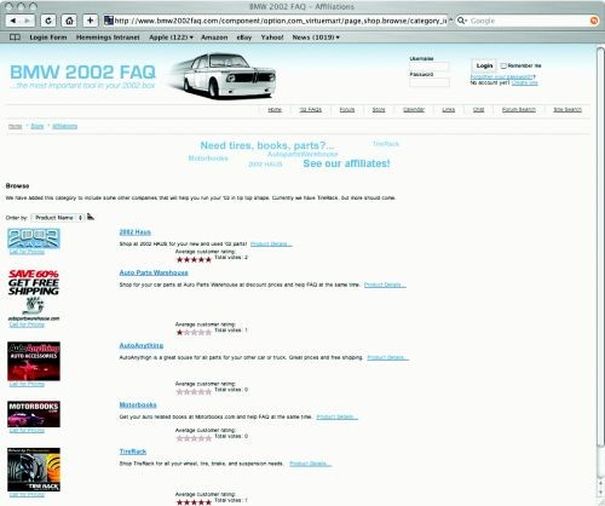
Task: Click the Login button
Action: 484,66
